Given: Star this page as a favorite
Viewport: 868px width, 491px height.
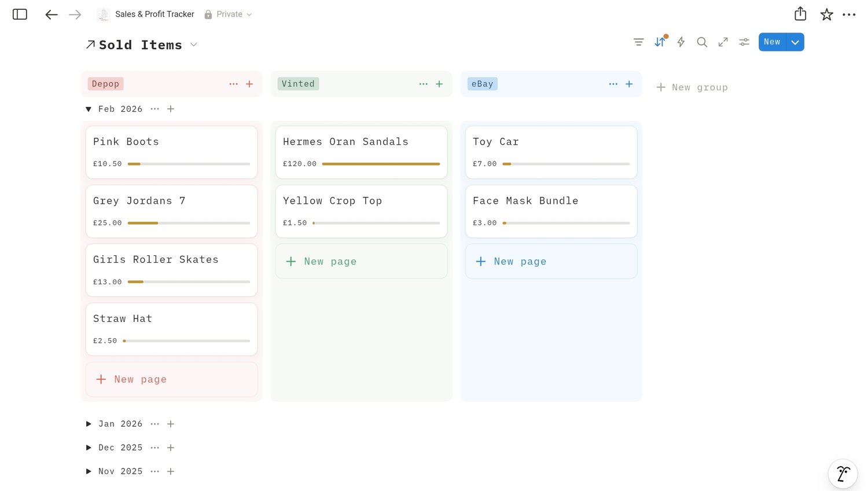Looking at the screenshot, I should [x=826, y=14].
